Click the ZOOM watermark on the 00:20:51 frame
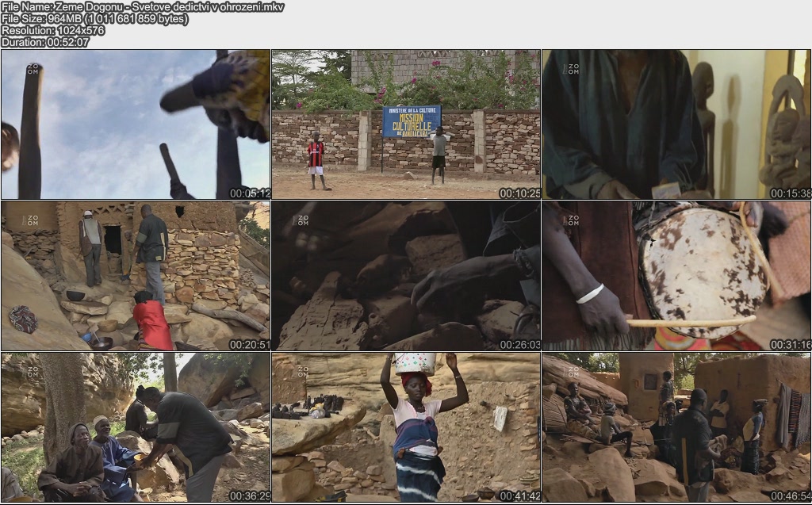This screenshot has height=505, width=812. tap(33, 220)
